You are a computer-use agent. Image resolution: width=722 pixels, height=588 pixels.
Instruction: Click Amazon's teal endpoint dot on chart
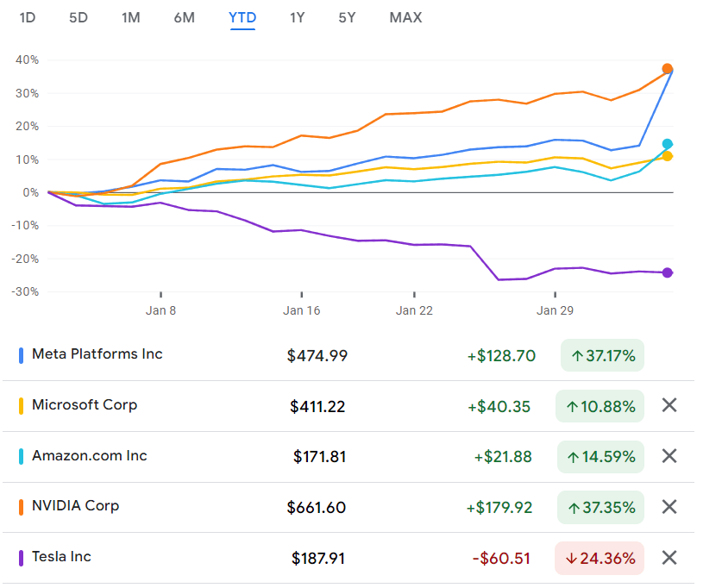pyautogui.click(x=668, y=144)
